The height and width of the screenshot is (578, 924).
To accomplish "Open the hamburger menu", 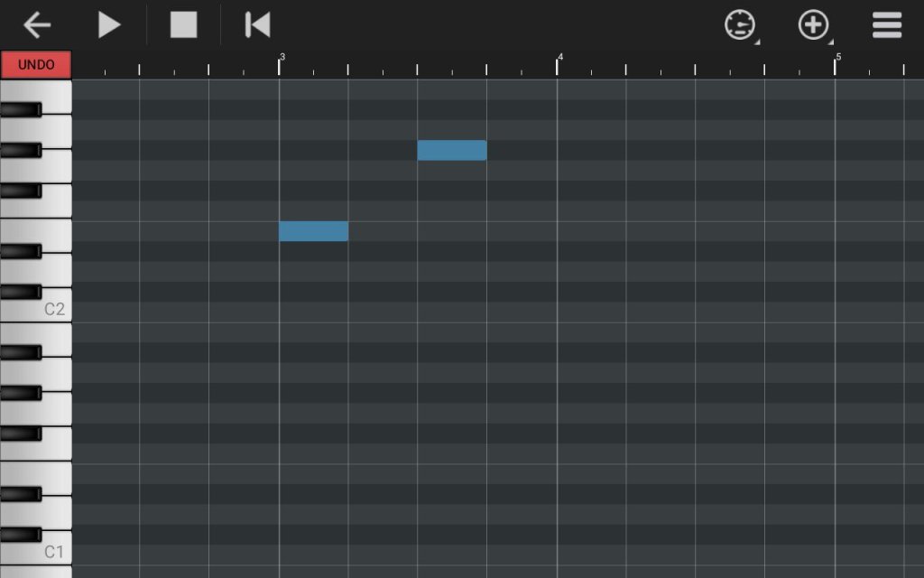I will pos(887,25).
